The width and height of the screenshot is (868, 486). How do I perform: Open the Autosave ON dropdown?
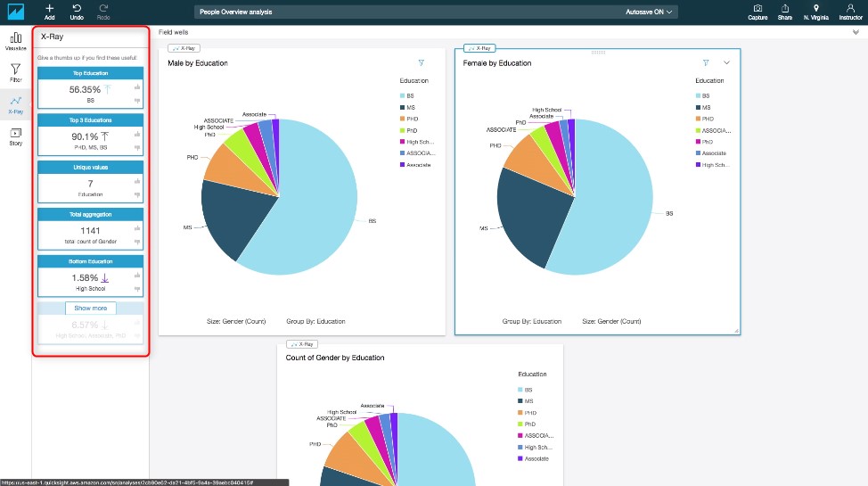click(x=649, y=12)
